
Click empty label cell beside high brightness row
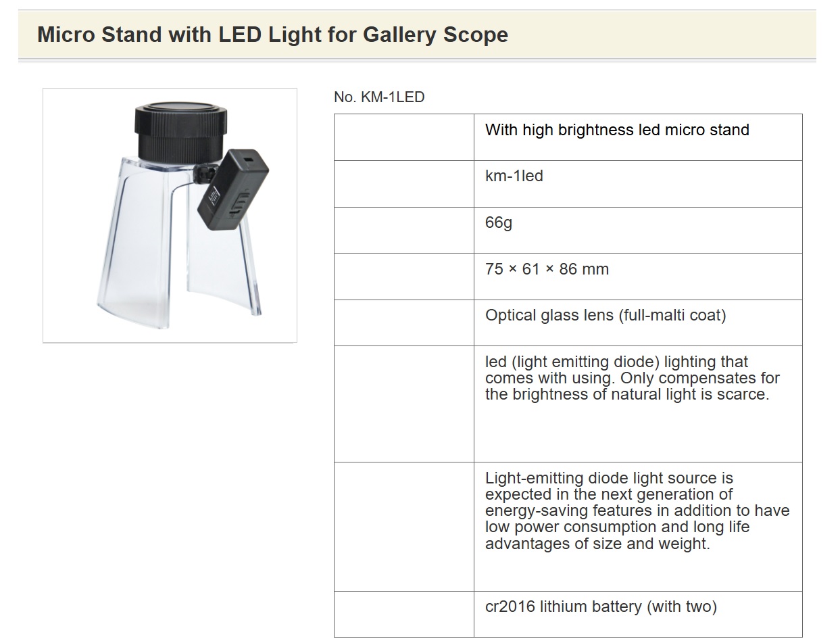pyautogui.click(x=404, y=137)
